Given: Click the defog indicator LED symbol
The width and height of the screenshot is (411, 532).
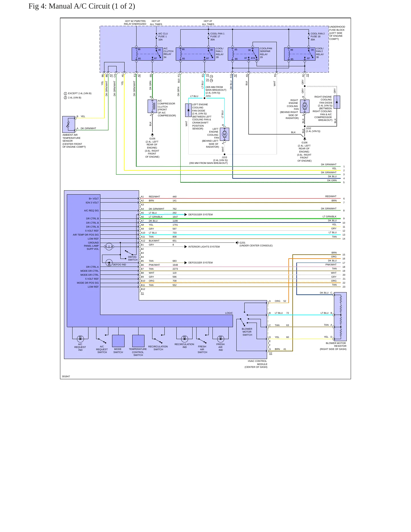Looking at the screenshot, I should point(109,263).
